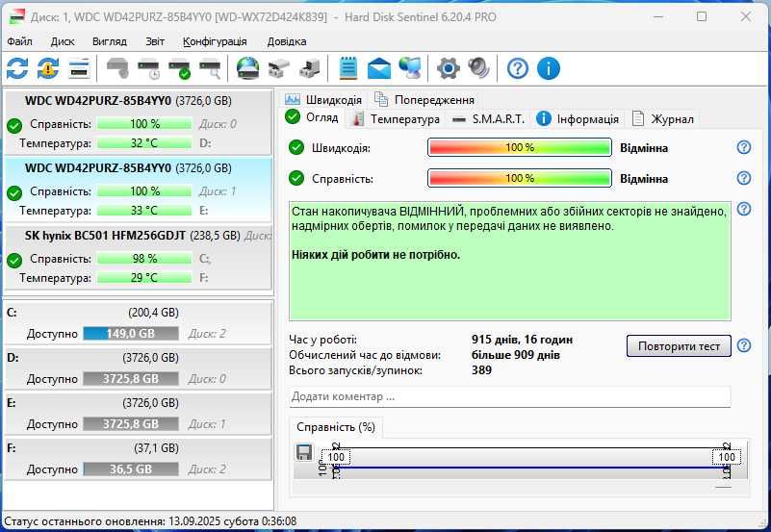This screenshot has height=532, width=771.
Task: Open the Звіт menu
Action: (x=155, y=41)
